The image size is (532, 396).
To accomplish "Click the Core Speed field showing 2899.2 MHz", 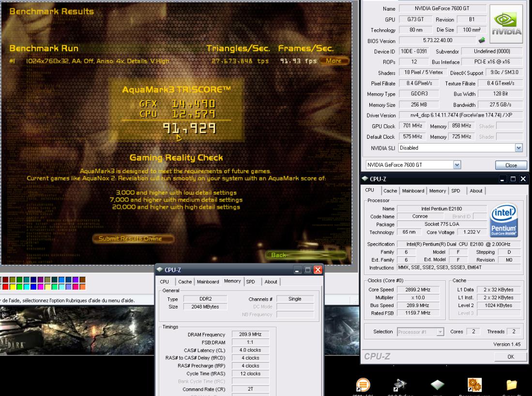I will click(x=418, y=290).
